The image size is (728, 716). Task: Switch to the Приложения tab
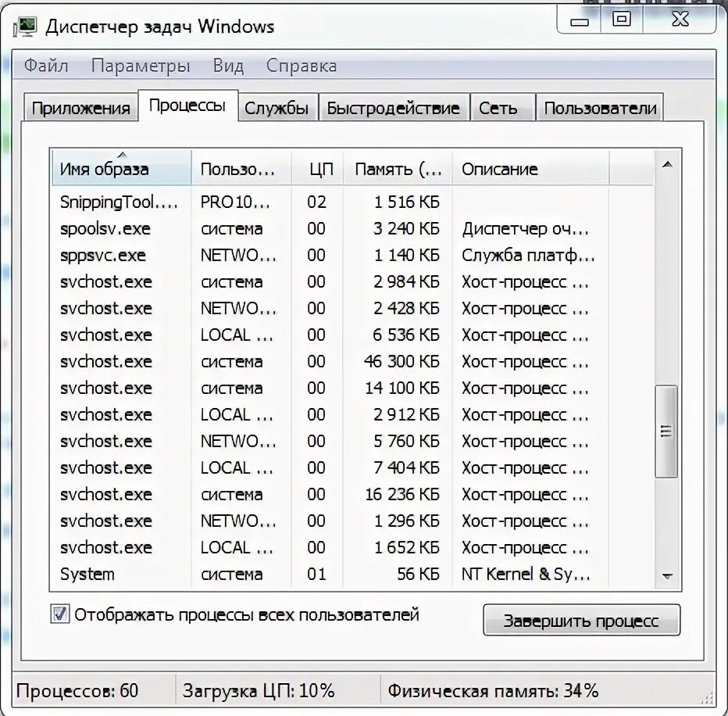click(80, 108)
